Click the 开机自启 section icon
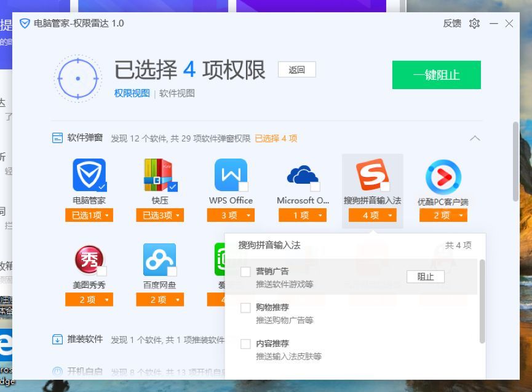 [57, 372]
